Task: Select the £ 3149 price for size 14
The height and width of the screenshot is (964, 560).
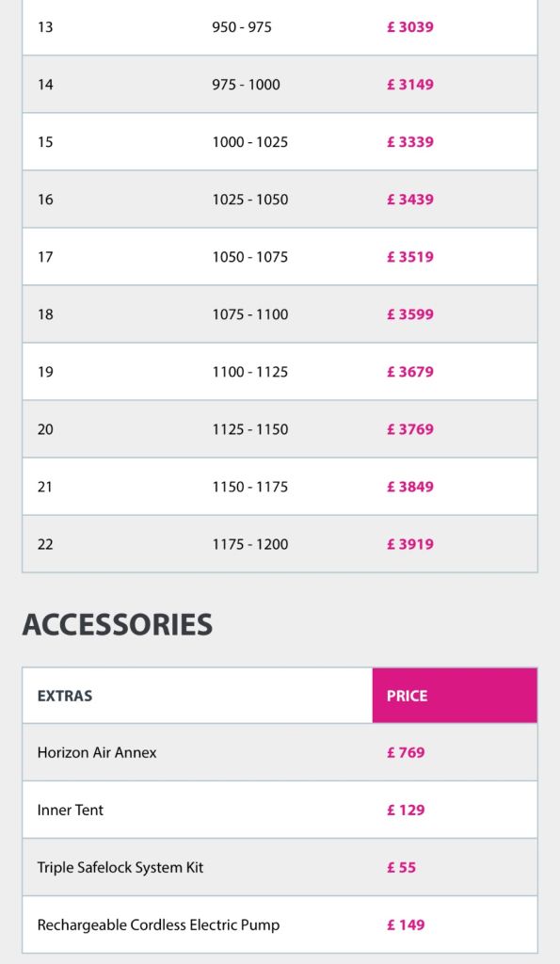Action: pyautogui.click(x=410, y=84)
